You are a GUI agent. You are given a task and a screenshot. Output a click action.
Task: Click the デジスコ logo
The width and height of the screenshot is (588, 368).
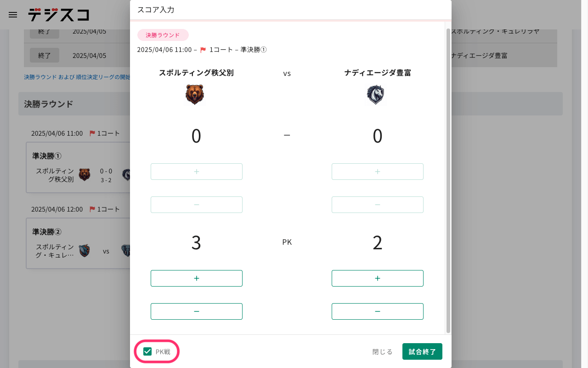tap(58, 15)
